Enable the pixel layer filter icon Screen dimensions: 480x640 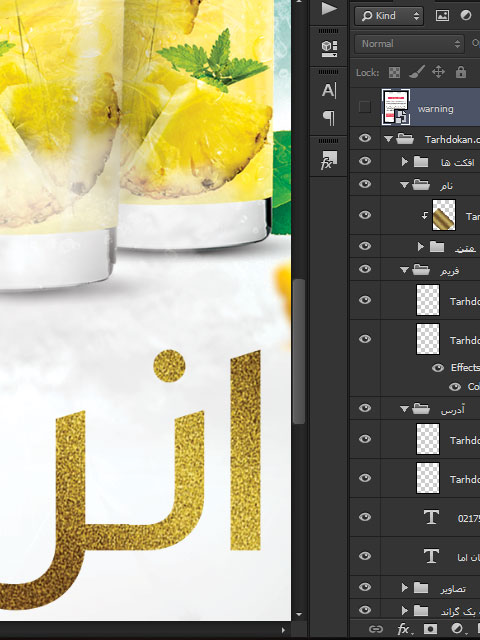[442, 16]
